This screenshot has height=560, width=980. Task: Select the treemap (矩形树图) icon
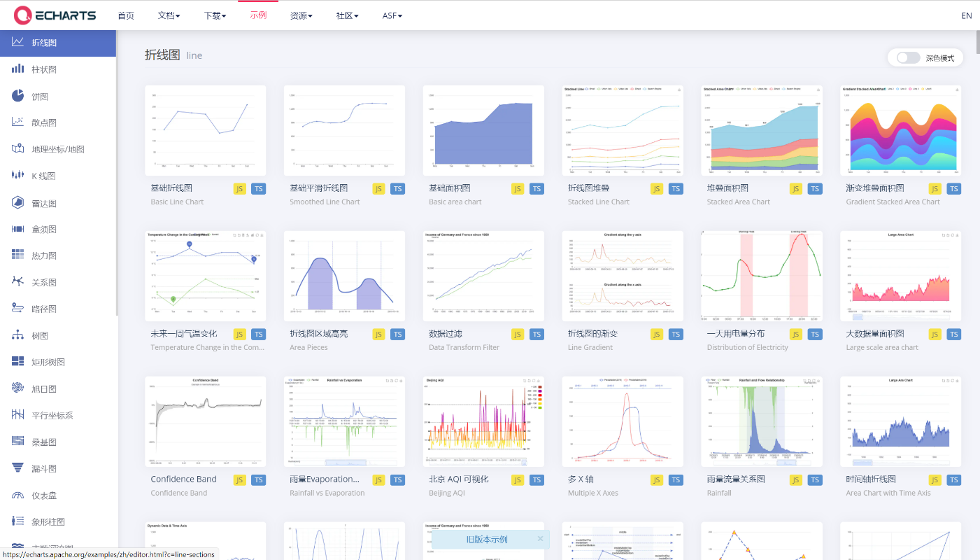coord(18,361)
